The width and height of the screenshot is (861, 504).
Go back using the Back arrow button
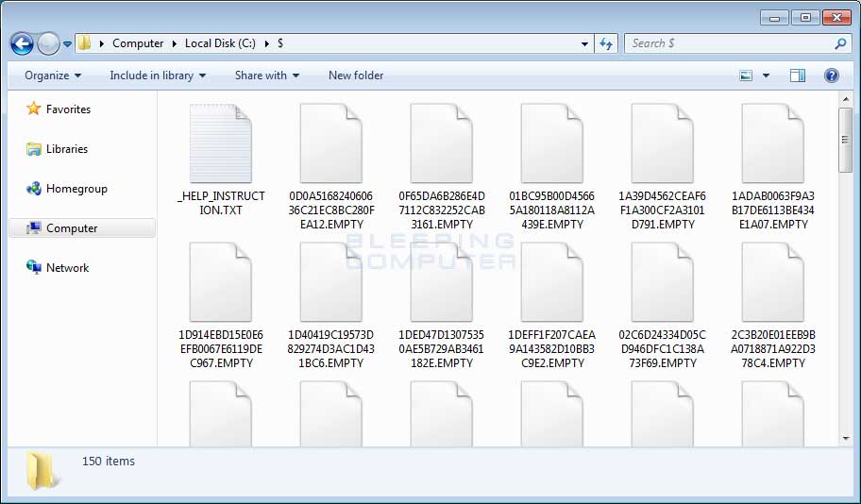[22, 43]
